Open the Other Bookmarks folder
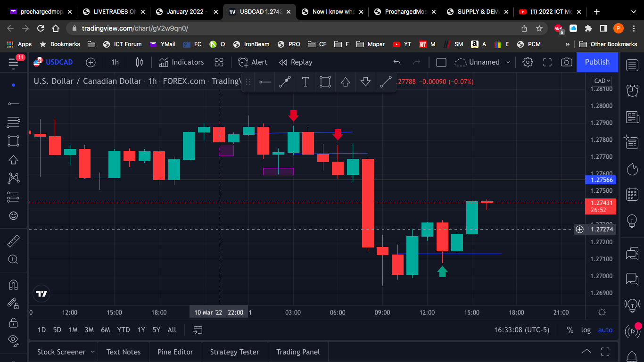 tap(608, 44)
